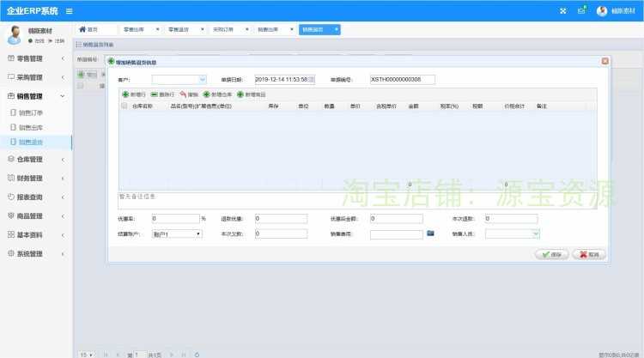Click the 注销 logout link in sidebar
644x358 pixels.
pyautogui.click(x=57, y=41)
